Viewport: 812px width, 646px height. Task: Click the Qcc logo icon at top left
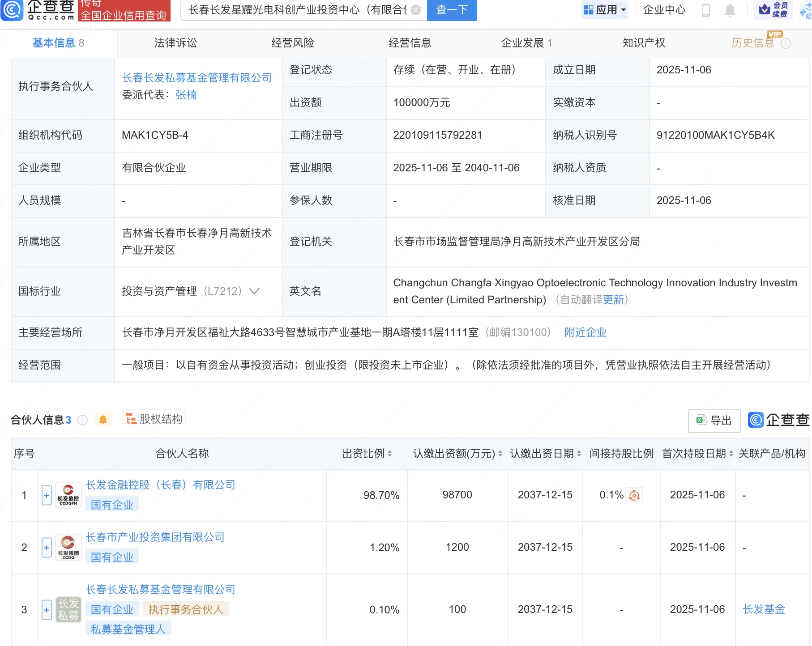coord(12,10)
